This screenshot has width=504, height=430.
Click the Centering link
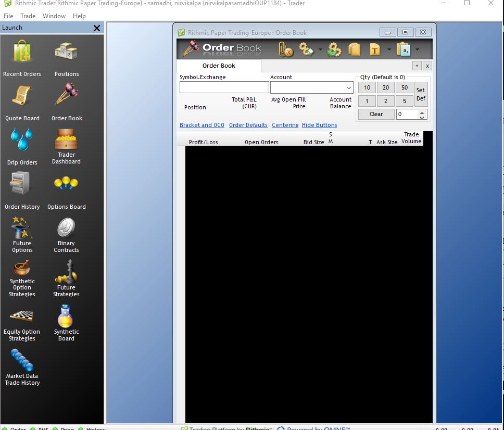[x=285, y=125]
